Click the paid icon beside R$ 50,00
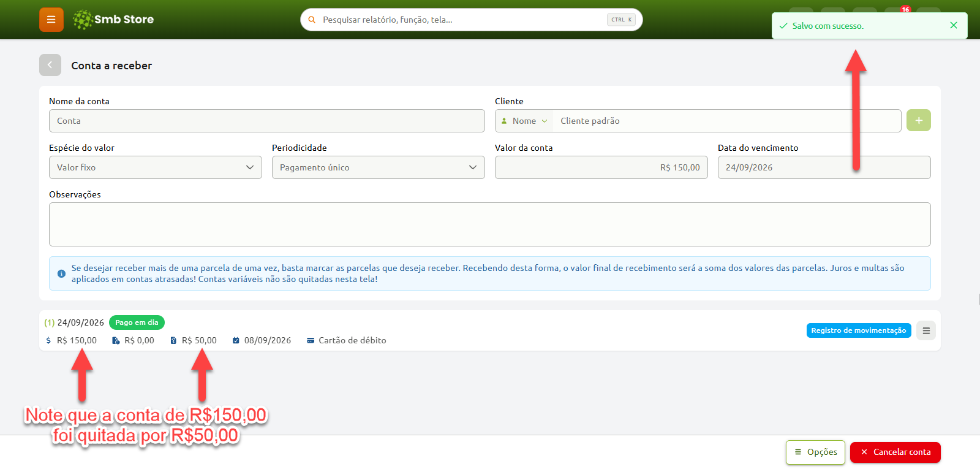The image size is (980, 469). [x=173, y=340]
